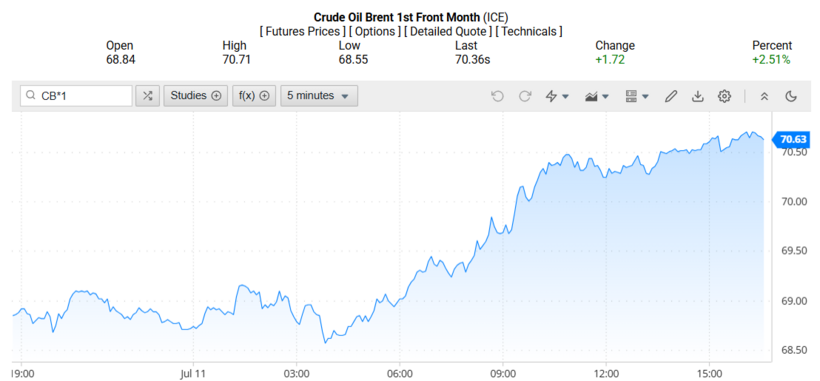Click the download chart icon
The width and height of the screenshot is (820, 381).
coord(698,96)
